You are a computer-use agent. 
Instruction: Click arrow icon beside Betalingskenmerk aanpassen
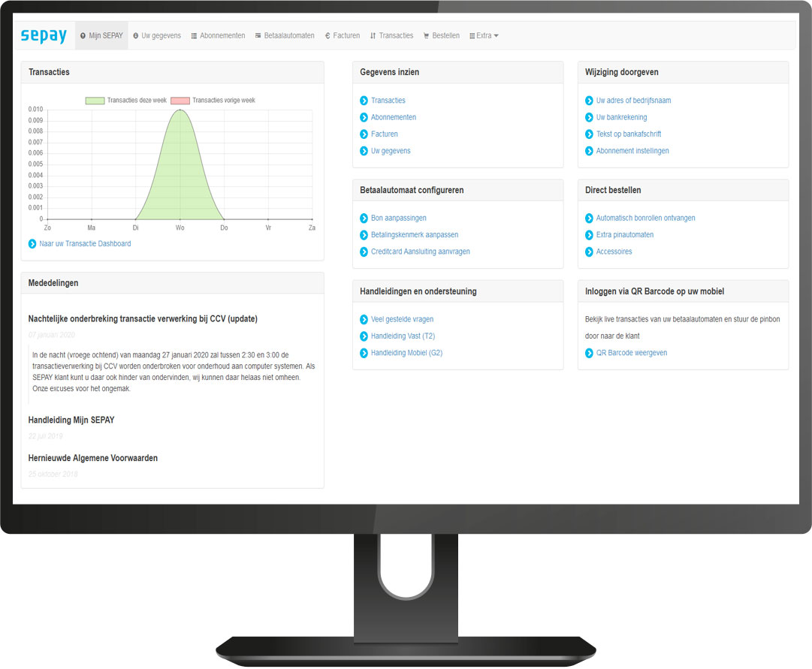coord(364,235)
